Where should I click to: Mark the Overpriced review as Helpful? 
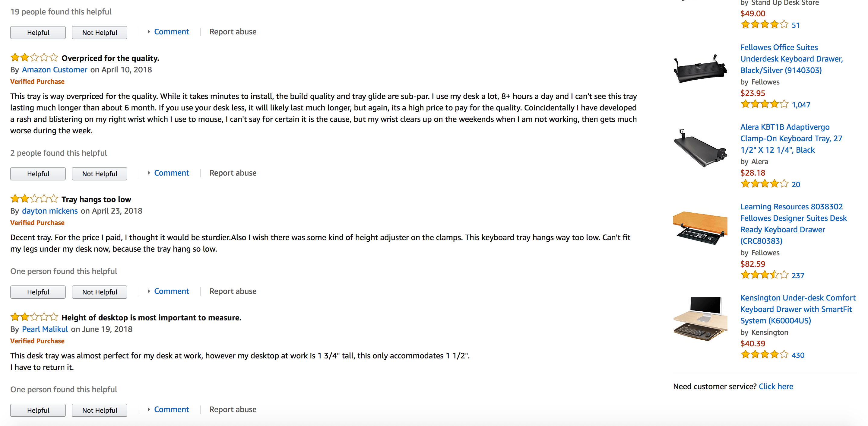pyautogui.click(x=38, y=174)
